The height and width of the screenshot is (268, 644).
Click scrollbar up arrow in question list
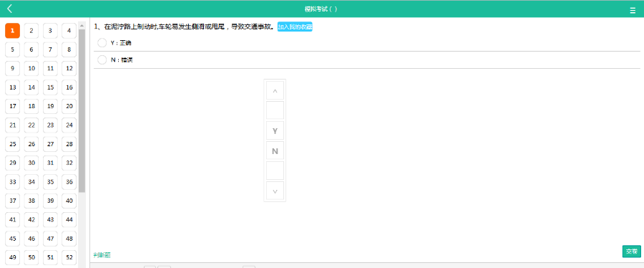tap(82, 26)
